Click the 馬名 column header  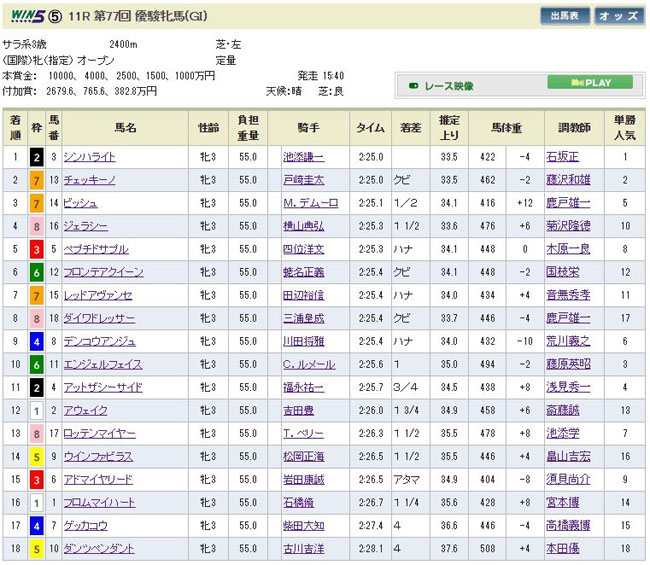[125, 128]
